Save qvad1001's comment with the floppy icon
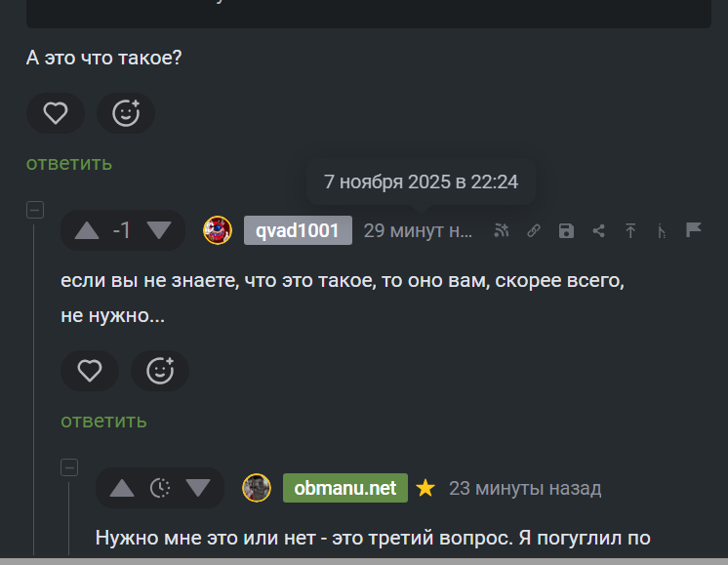 pyautogui.click(x=566, y=230)
